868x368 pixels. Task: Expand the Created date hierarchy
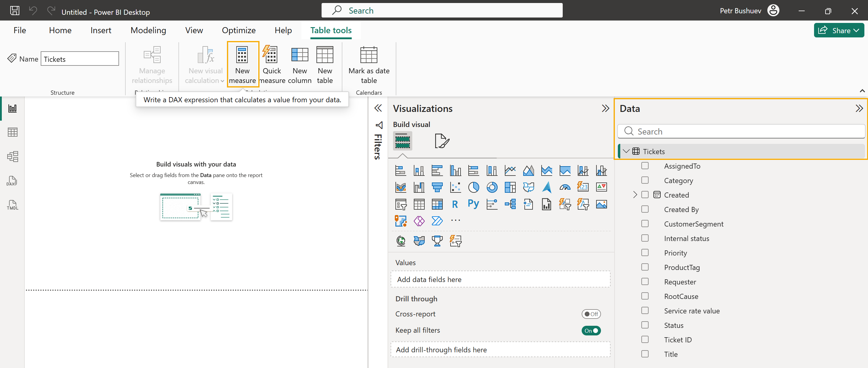pos(635,195)
